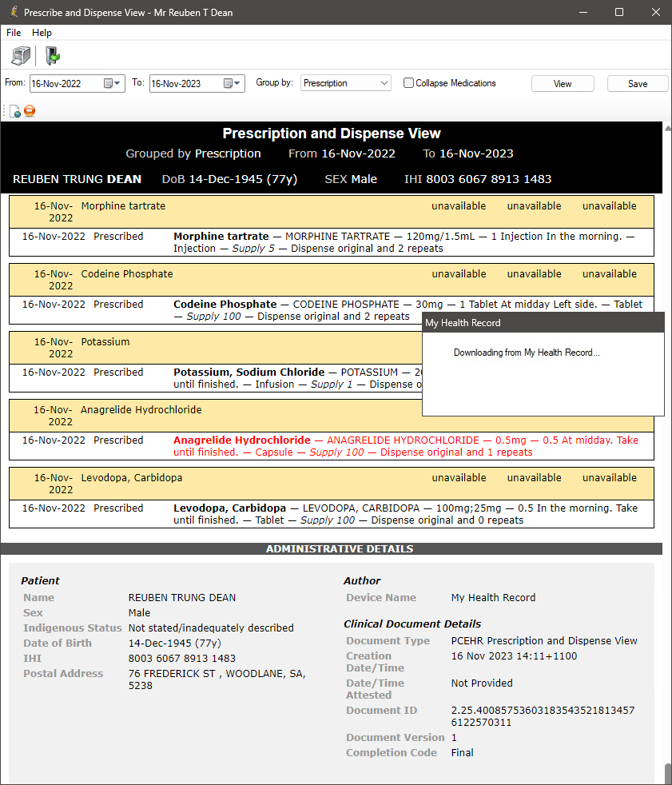672x785 pixels.
Task: Click Date/Time Attested Not Provided value
Action: 481,683
